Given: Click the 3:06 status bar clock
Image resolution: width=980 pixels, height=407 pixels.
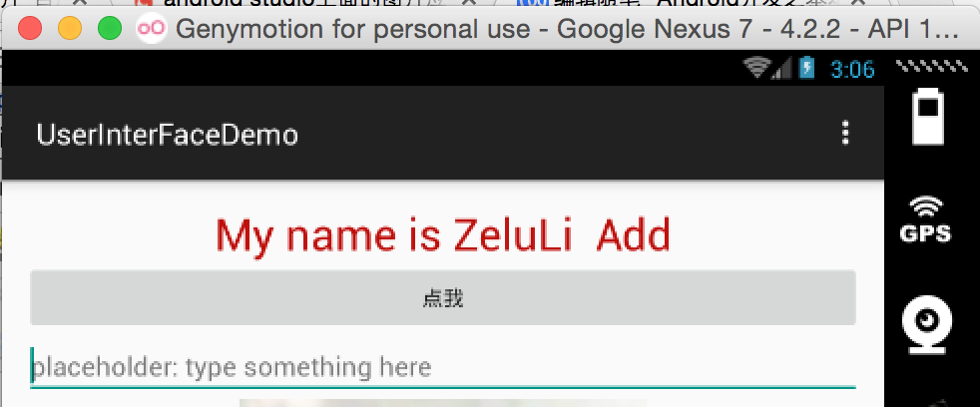Looking at the screenshot, I should click(852, 69).
